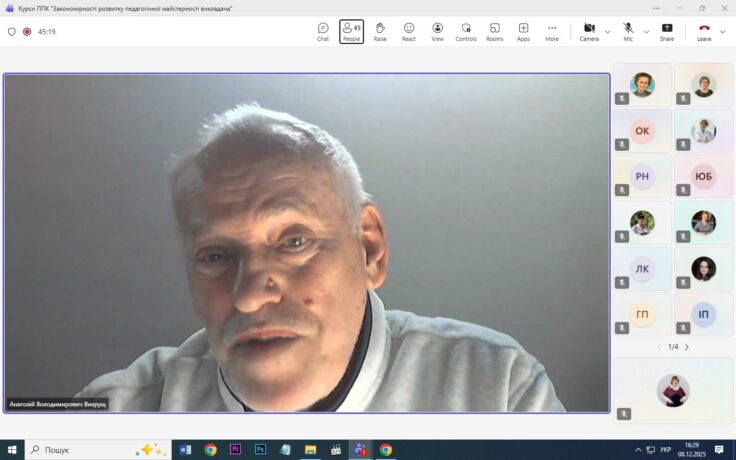Screen dimensions: 736x460
Task: Unmute the Mic
Action: (x=628, y=31)
